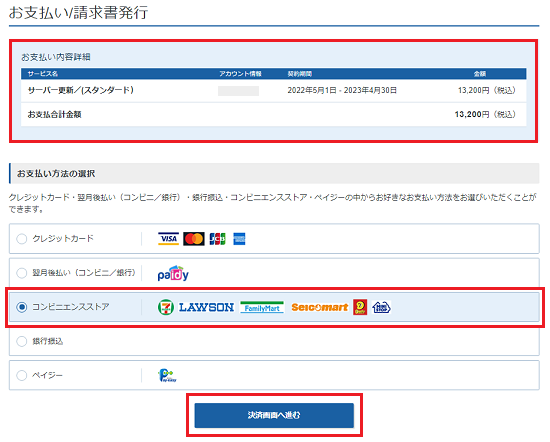Screen dimensions: 550x442
Task: Click the Daily Yamazaki logo
Action: [x=360, y=307]
